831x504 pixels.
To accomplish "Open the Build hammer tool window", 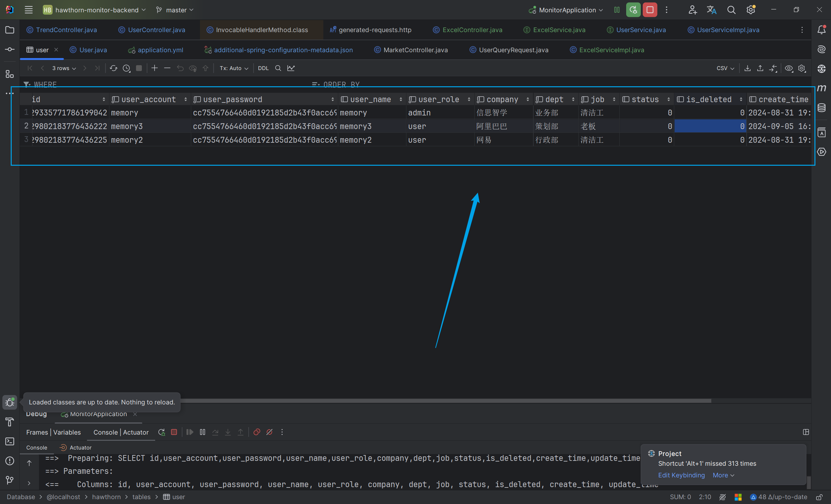I will pyautogui.click(x=10, y=422).
